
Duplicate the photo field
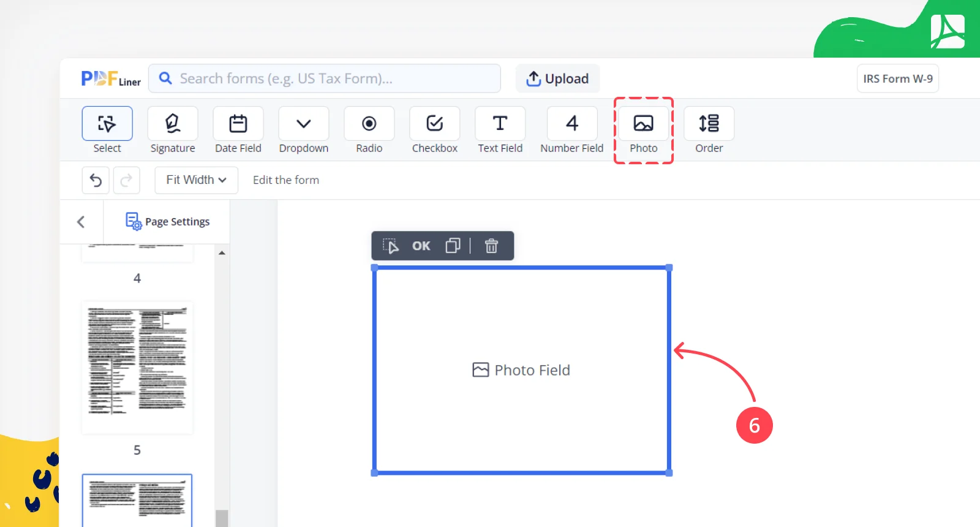coord(453,246)
